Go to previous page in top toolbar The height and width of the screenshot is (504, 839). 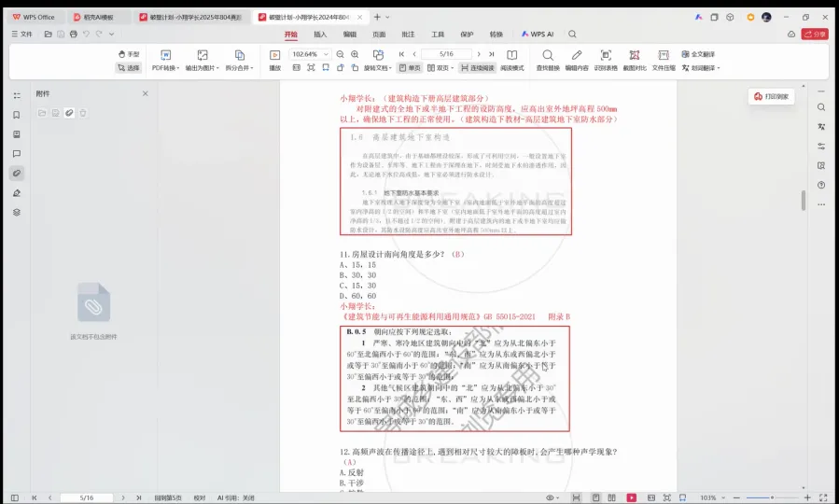(414, 54)
